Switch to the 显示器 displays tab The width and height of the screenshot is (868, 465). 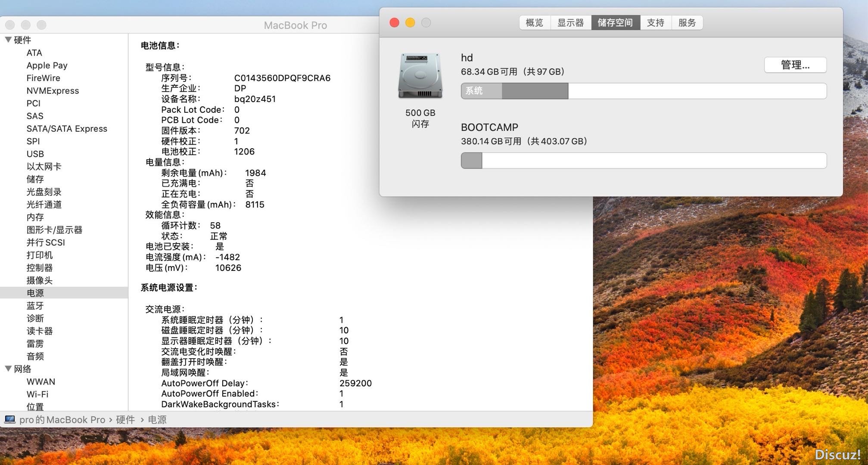tap(571, 22)
